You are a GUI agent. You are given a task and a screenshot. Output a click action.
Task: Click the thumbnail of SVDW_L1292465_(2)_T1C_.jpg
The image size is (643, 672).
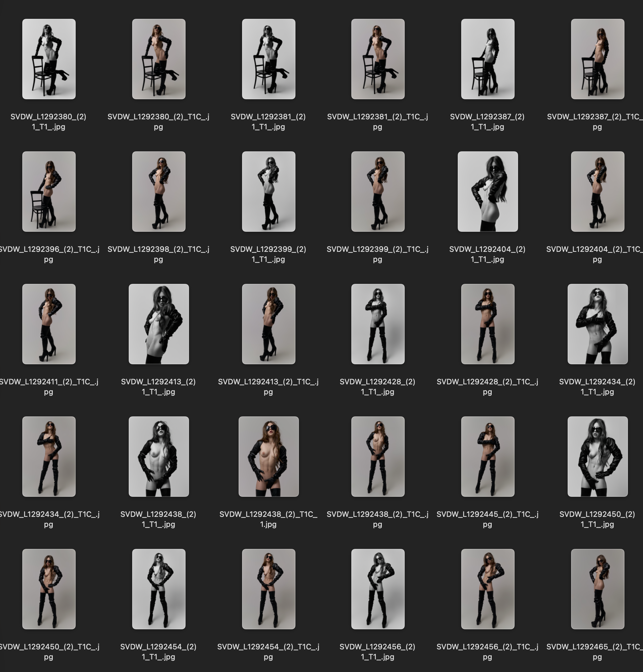(597, 589)
